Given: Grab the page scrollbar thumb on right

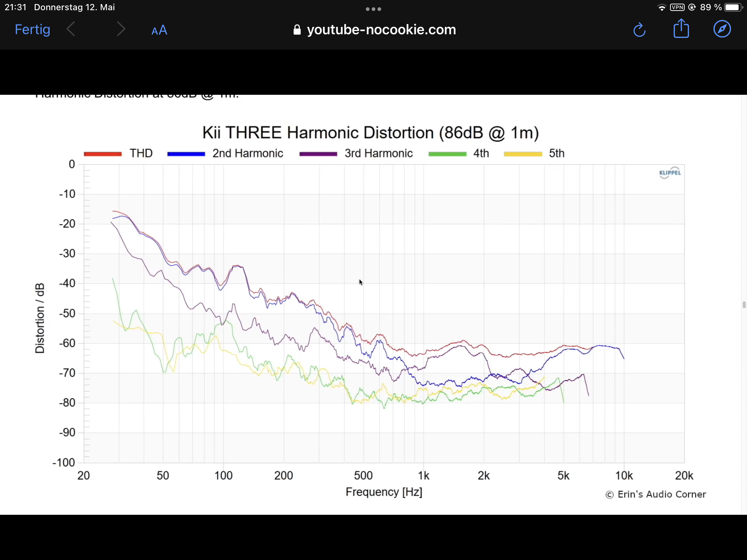Looking at the screenshot, I should [x=744, y=305].
